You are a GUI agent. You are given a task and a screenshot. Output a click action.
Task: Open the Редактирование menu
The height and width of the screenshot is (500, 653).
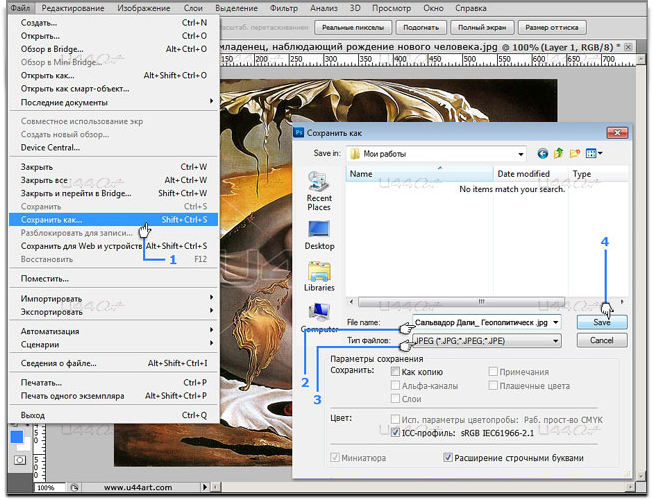pos(73,8)
